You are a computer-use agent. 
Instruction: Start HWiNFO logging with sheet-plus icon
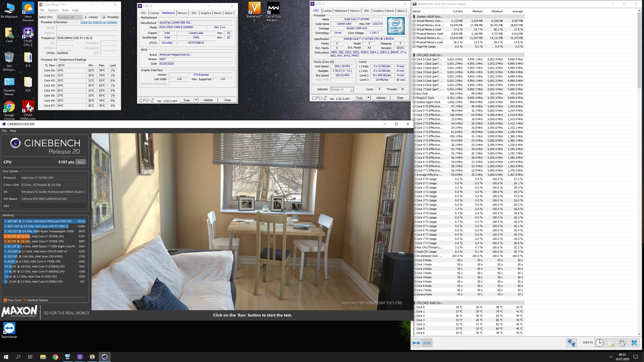coord(611,343)
